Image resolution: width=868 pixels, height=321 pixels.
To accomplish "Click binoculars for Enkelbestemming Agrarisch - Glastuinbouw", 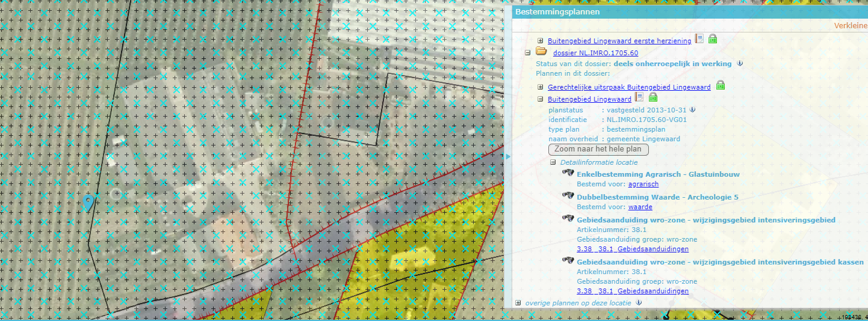I will pyautogui.click(x=568, y=174).
